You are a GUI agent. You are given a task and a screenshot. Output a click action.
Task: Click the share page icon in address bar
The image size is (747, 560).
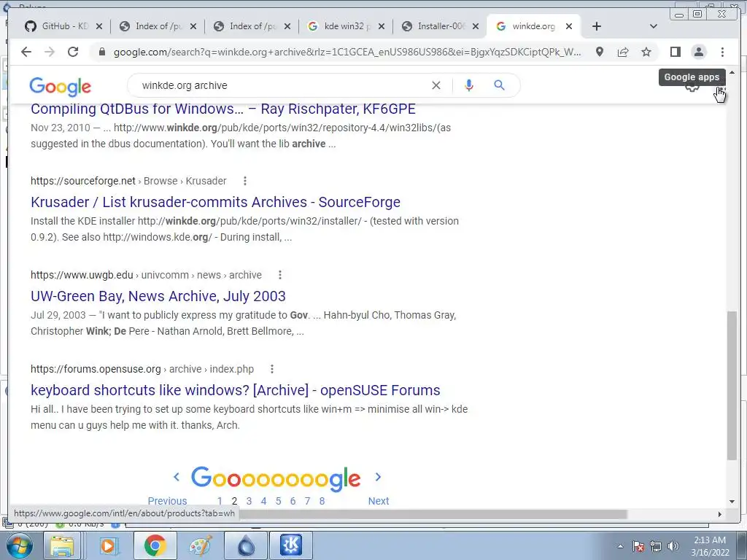pyautogui.click(x=623, y=52)
